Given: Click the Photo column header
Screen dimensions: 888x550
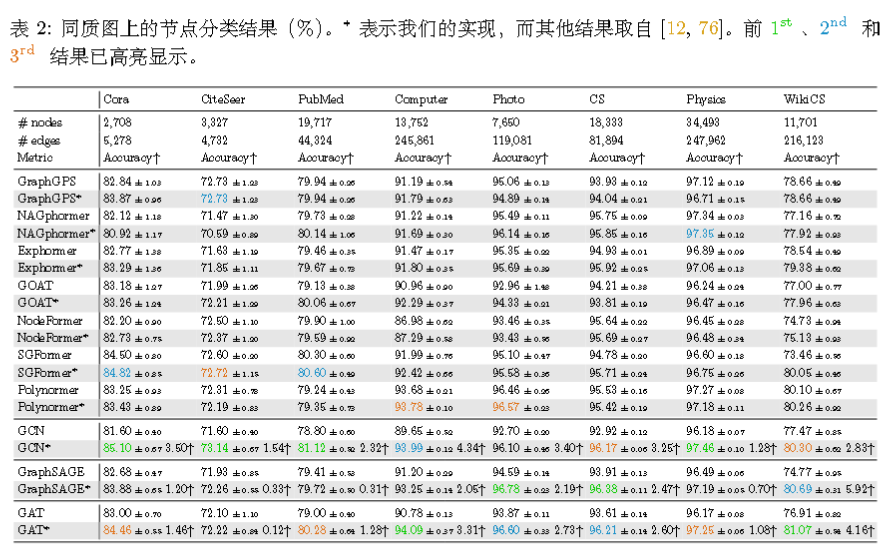Looking at the screenshot, I should point(508,99).
